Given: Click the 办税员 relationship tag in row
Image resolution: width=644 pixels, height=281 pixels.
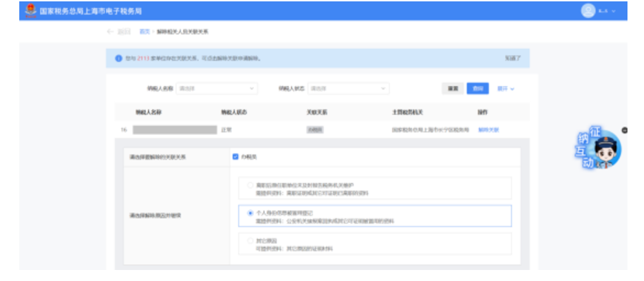Looking at the screenshot, I should click(314, 129).
